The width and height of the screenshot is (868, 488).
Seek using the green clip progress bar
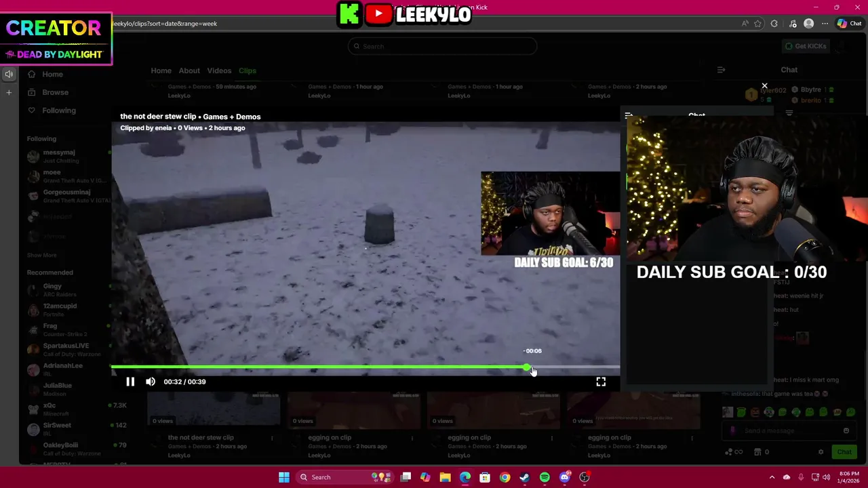click(366, 367)
